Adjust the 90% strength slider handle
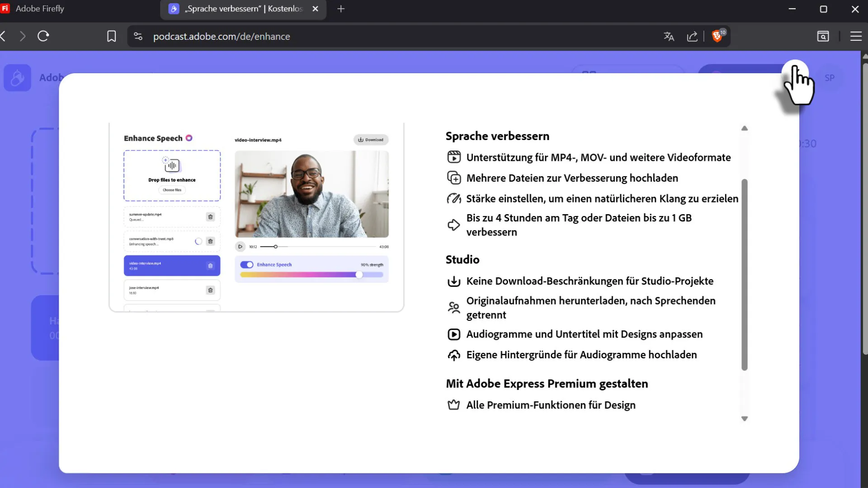The image size is (868, 488). click(359, 275)
